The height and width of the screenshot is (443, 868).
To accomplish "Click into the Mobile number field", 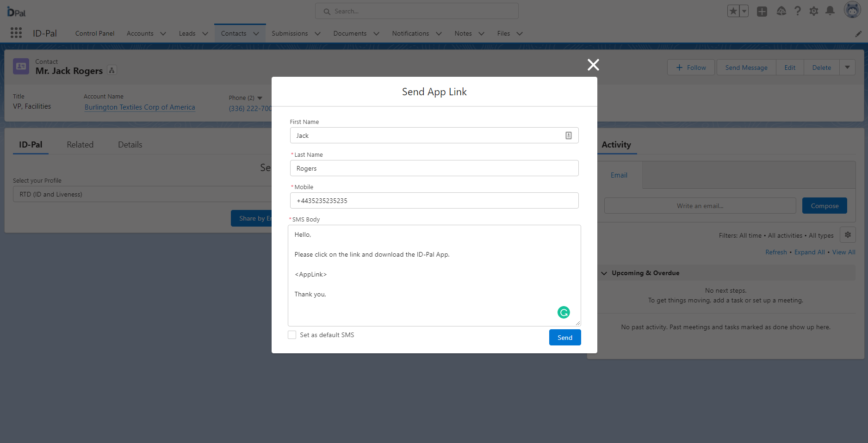I will (434, 201).
